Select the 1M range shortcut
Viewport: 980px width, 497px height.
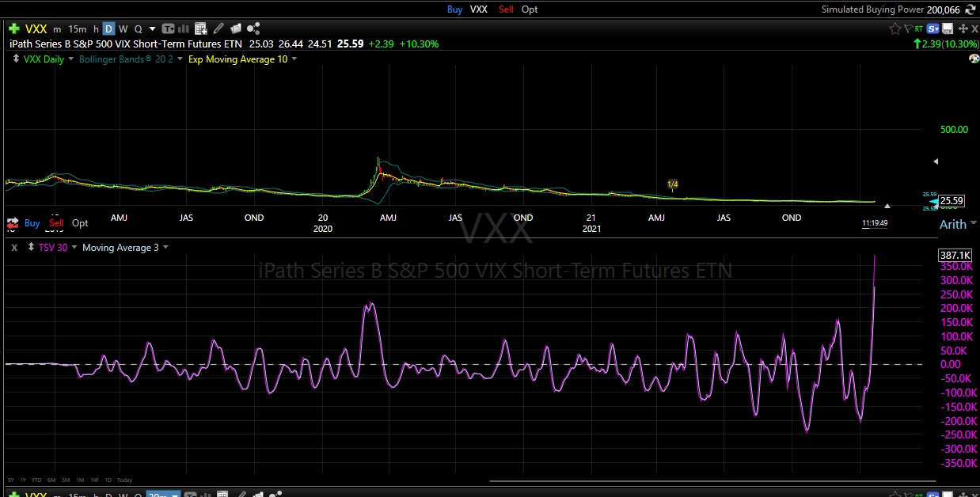(80, 480)
